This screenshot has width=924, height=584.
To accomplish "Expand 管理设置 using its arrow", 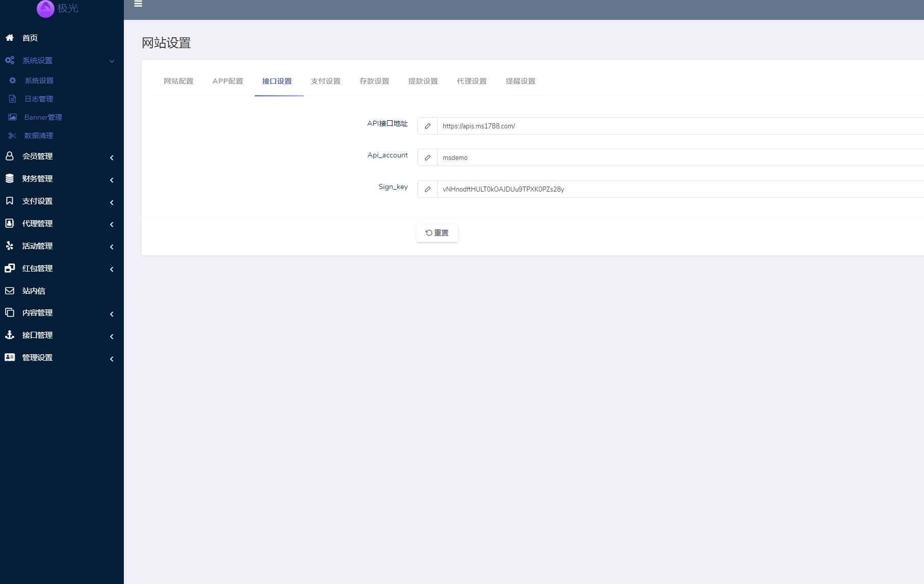I will [x=112, y=359].
